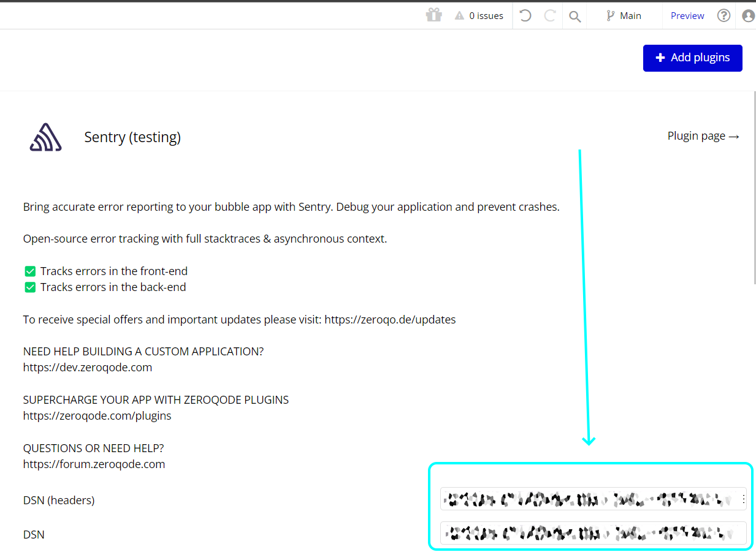The height and width of the screenshot is (552, 756).
Task: Open the search magnifier tool
Action: [x=575, y=17]
